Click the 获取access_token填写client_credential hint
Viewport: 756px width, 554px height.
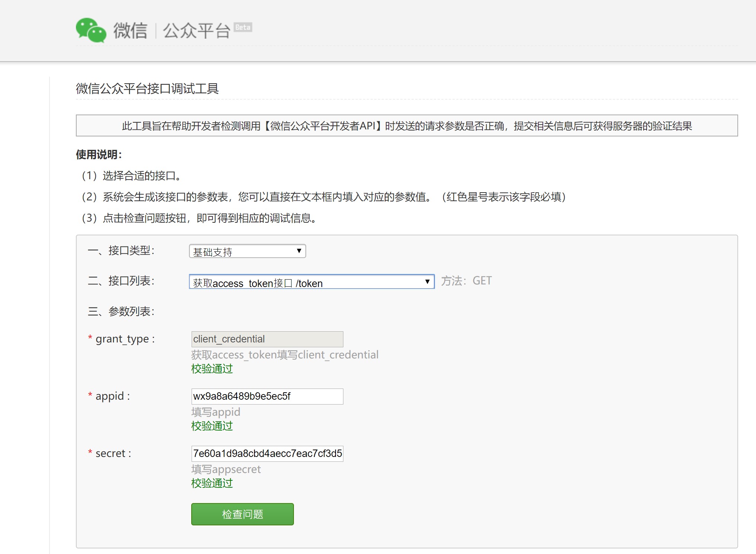tap(285, 355)
